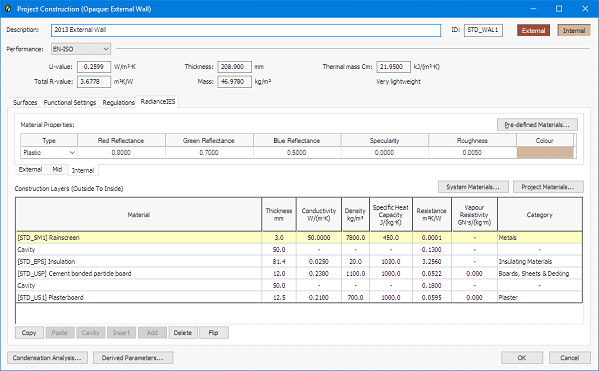Screen dimensions: 599x371
Task: Select the RadianceIES tab
Action: pyautogui.click(x=158, y=102)
